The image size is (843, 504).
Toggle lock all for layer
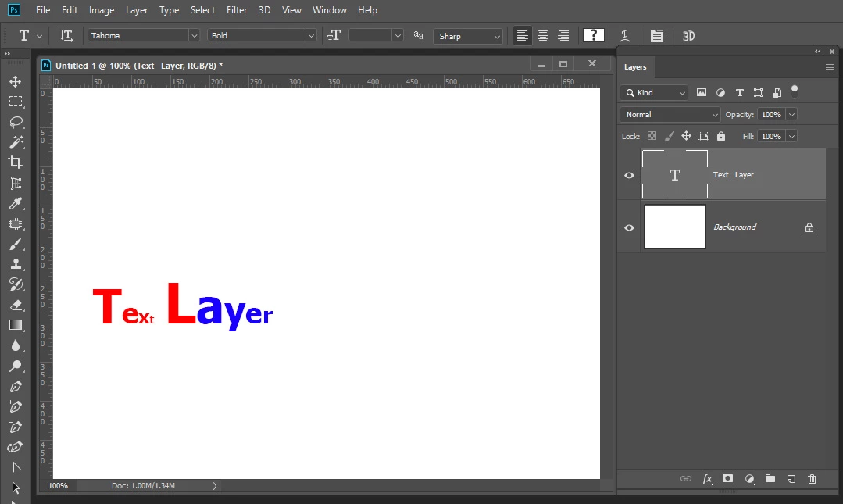point(721,136)
